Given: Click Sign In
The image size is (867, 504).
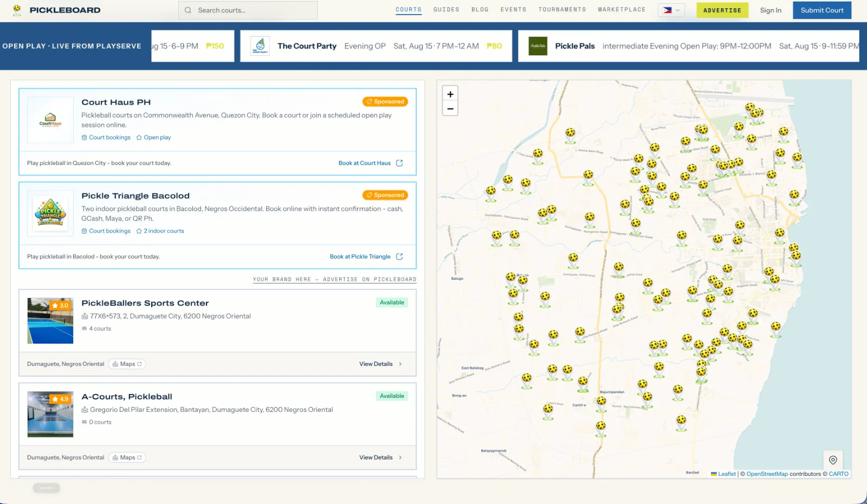Looking at the screenshot, I should pyautogui.click(x=771, y=10).
